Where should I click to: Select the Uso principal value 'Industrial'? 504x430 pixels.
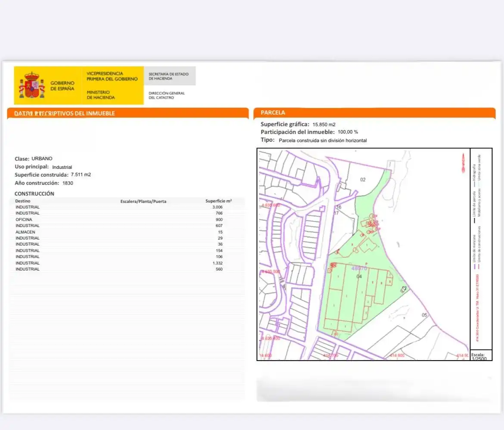click(x=62, y=167)
